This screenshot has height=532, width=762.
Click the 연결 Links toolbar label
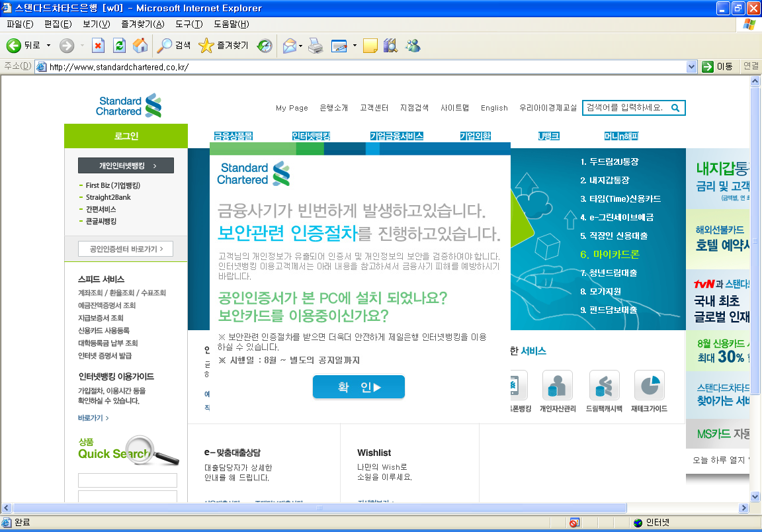click(x=751, y=66)
